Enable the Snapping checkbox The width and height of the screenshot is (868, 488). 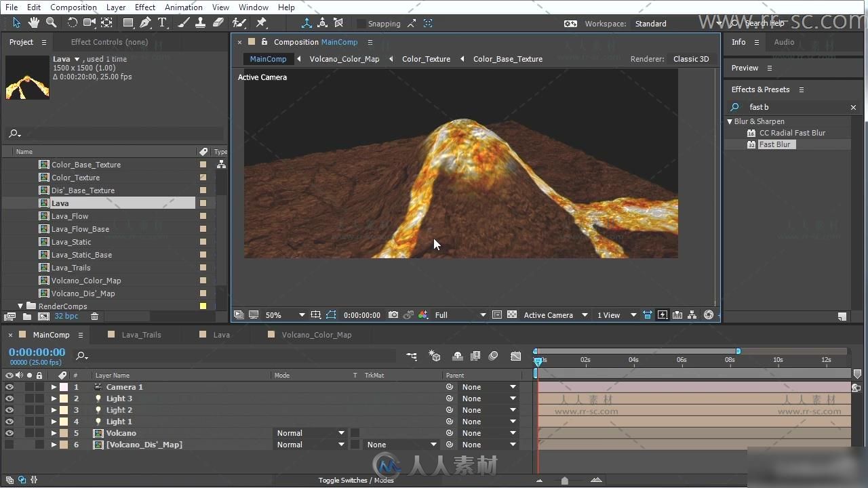tap(361, 24)
